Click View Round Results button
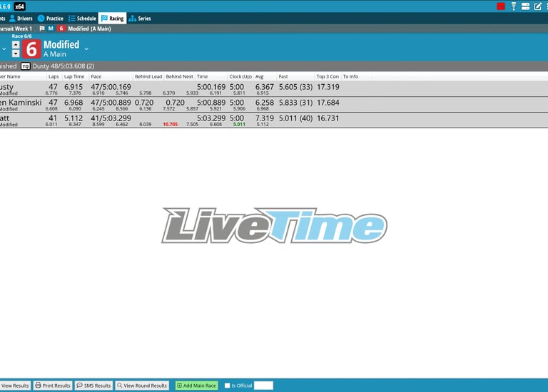 point(142,386)
